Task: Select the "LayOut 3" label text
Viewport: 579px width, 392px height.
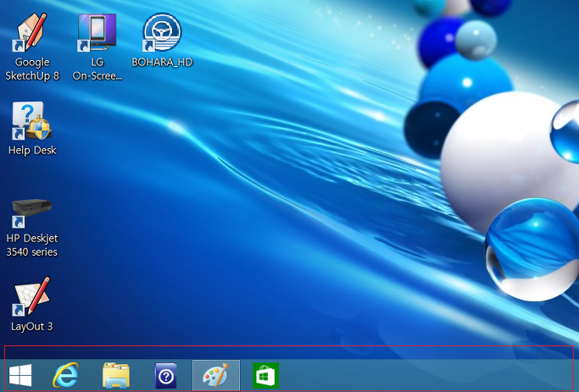Action: coord(31,327)
